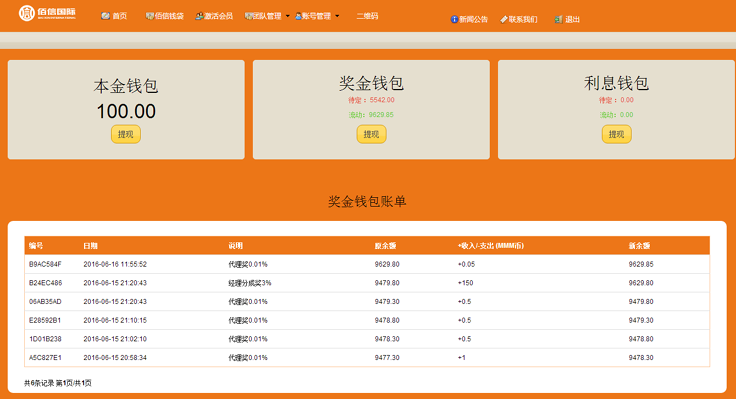Click 提现 under 奖金钱包

click(x=371, y=134)
